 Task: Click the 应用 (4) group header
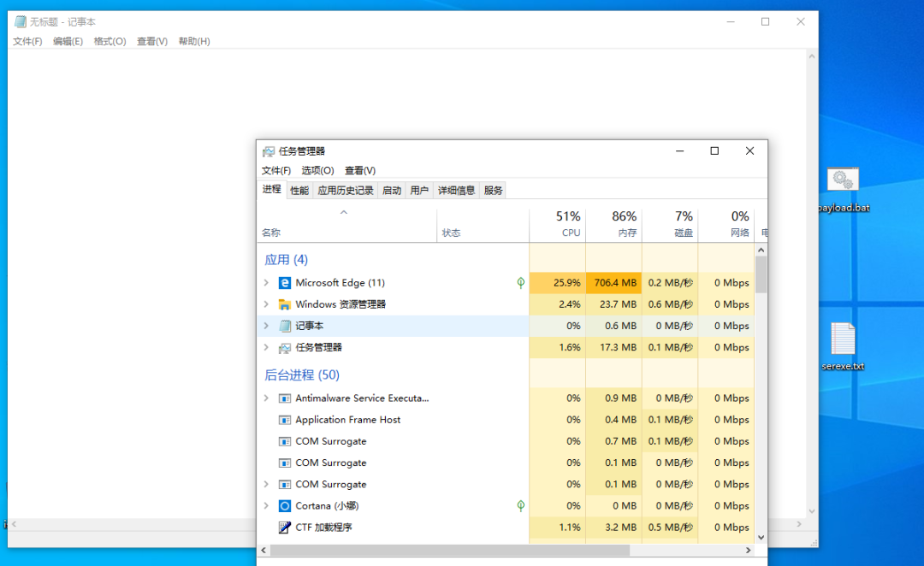(286, 260)
